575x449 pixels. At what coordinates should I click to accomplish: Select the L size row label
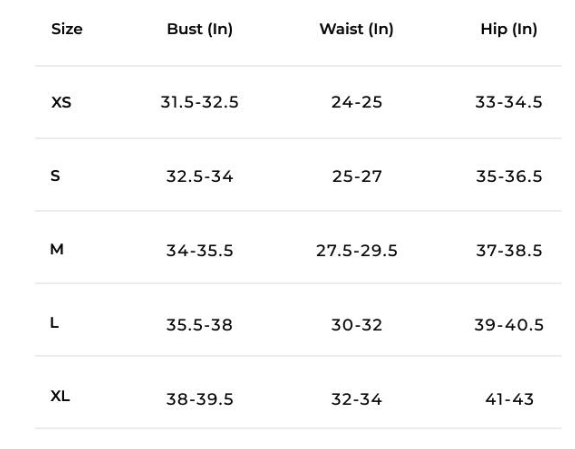point(54,323)
